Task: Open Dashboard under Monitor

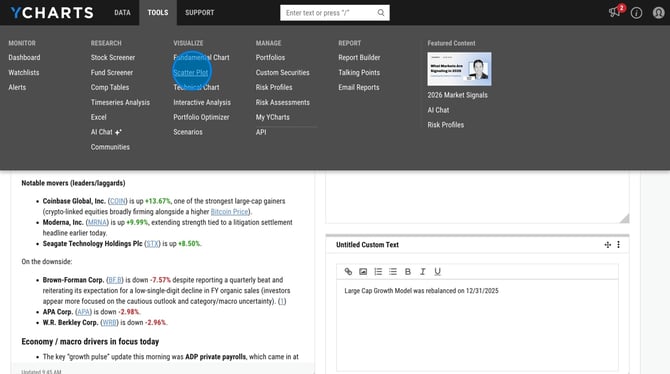Action: pos(24,57)
